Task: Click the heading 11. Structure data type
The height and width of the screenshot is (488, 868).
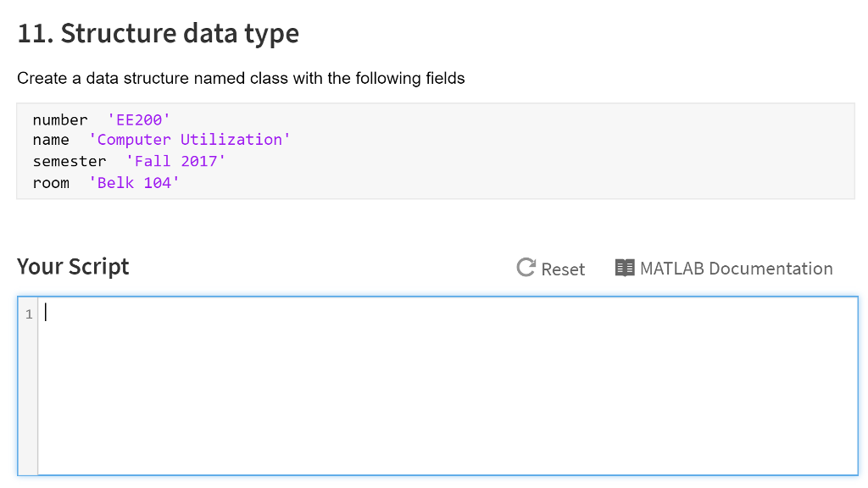Action: (x=158, y=33)
